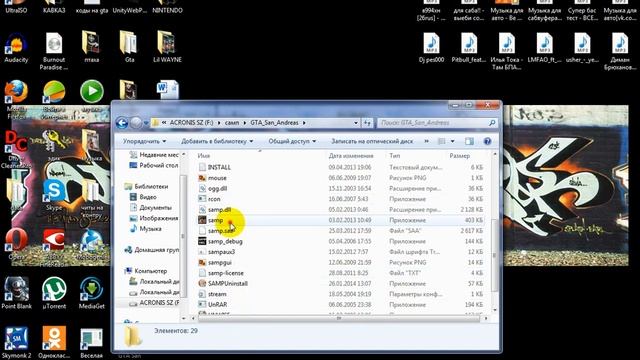This screenshot has height=360, width=640.
Task: Select Dj pes000 MP3 file on desktop
Action: pos(431,48)
